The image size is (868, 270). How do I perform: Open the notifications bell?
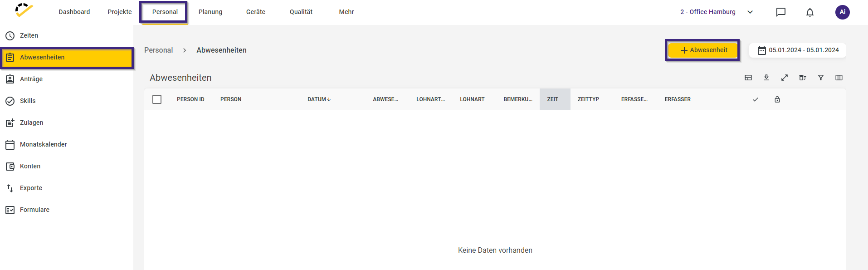tap(809, 12)
